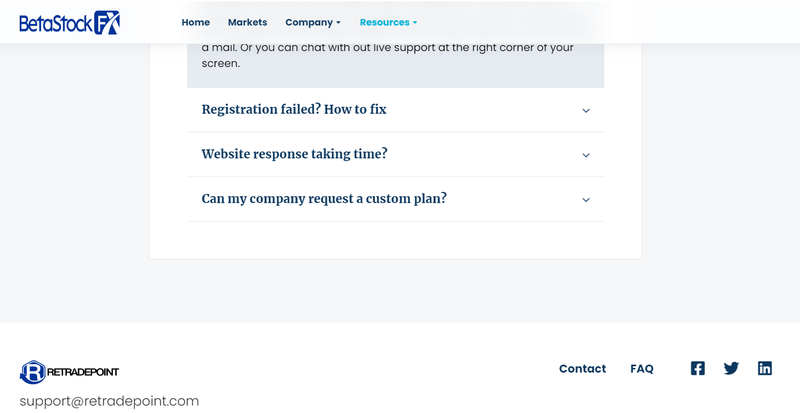Select 'Can my company request a custom plan?' title

pyautogui.click(x=324, y=199)
